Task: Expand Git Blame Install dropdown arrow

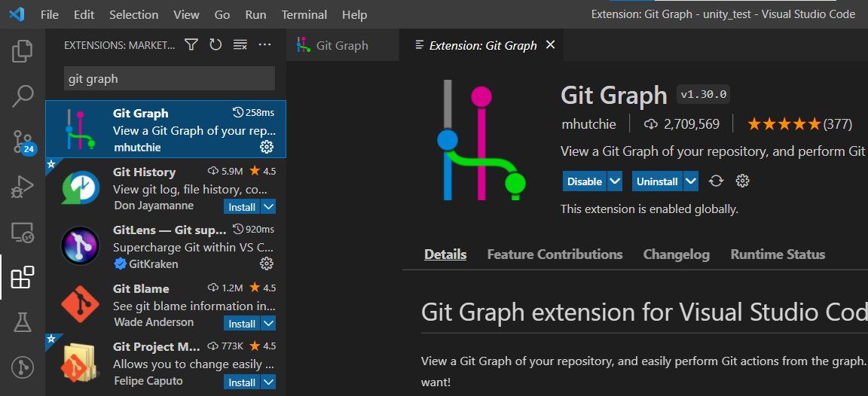Action: tap(268, 324)
